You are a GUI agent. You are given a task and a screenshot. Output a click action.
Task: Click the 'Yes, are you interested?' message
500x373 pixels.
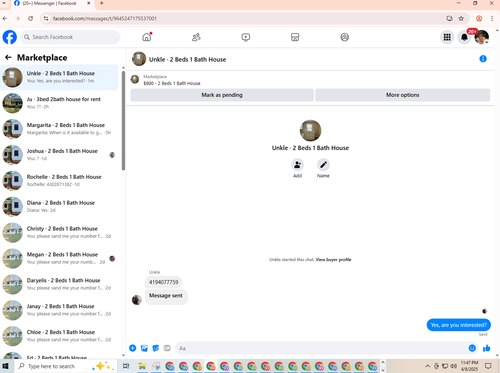point(459,325)
